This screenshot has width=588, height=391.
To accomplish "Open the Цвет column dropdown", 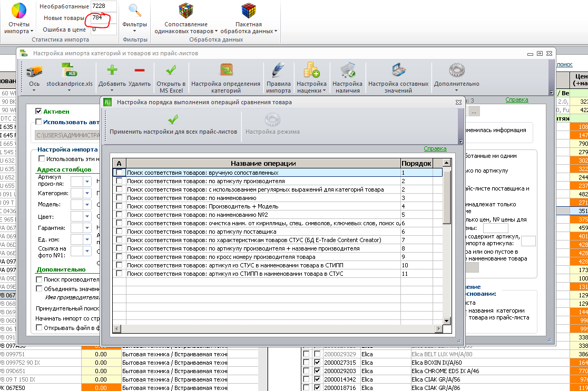I will pos(87,216).
